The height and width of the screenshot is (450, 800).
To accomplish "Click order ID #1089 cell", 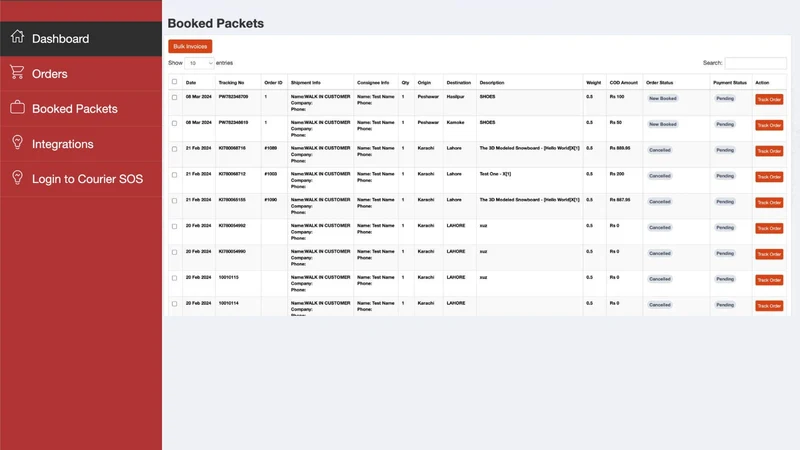I will pos(270,148).
